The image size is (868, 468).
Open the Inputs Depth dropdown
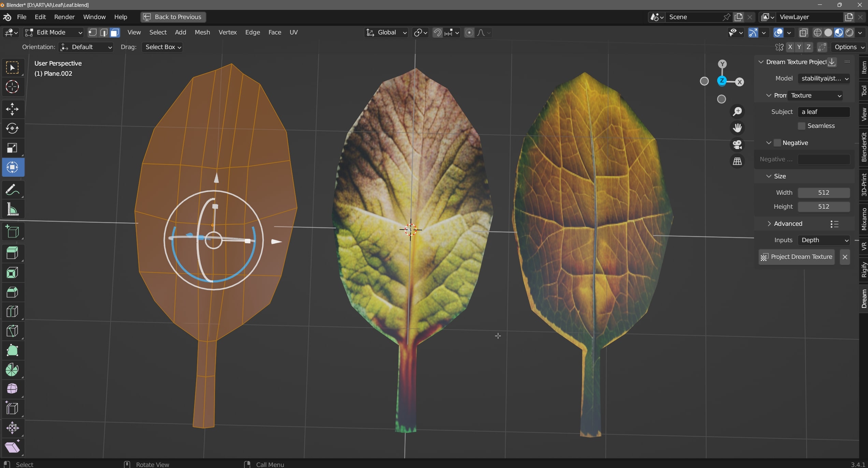(x=824, y=240)
